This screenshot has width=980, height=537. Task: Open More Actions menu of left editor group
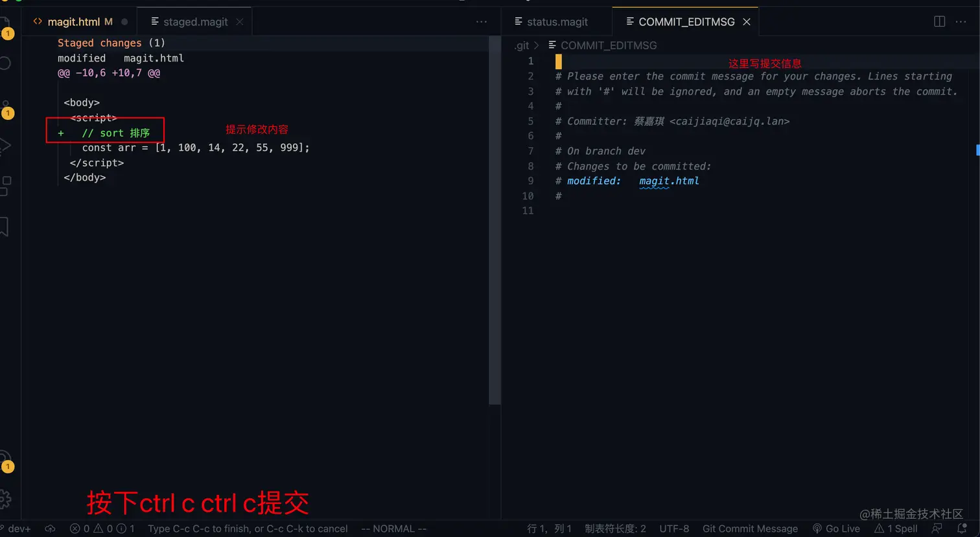(482, 21)
